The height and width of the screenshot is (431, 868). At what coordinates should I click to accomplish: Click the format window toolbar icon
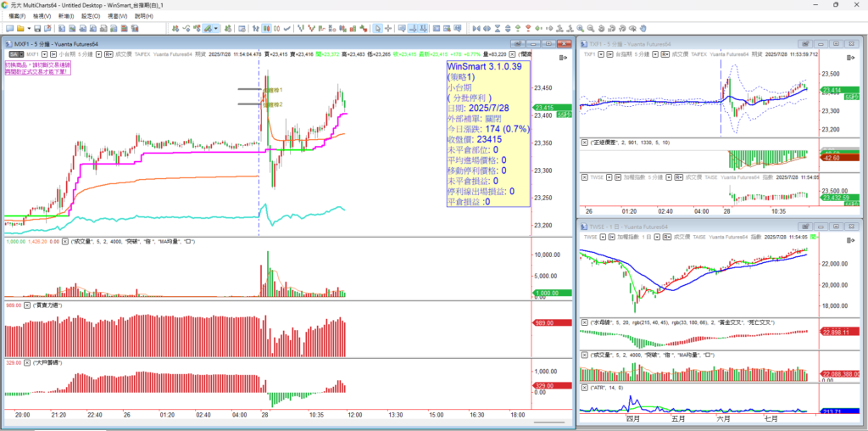tap(242, 28)
